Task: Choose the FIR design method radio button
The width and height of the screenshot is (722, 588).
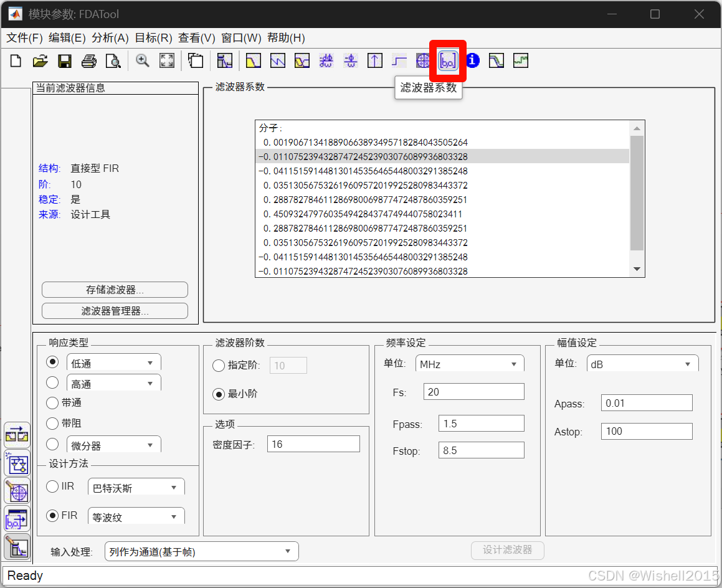Action: pyautogui.click(x=52, y=515)
